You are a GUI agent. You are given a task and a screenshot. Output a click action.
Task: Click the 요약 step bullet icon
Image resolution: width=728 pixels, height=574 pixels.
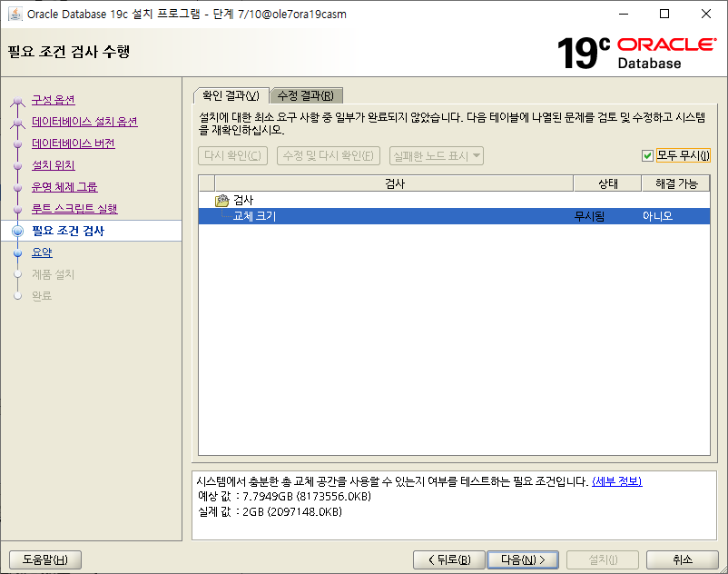tap(17, 253)
